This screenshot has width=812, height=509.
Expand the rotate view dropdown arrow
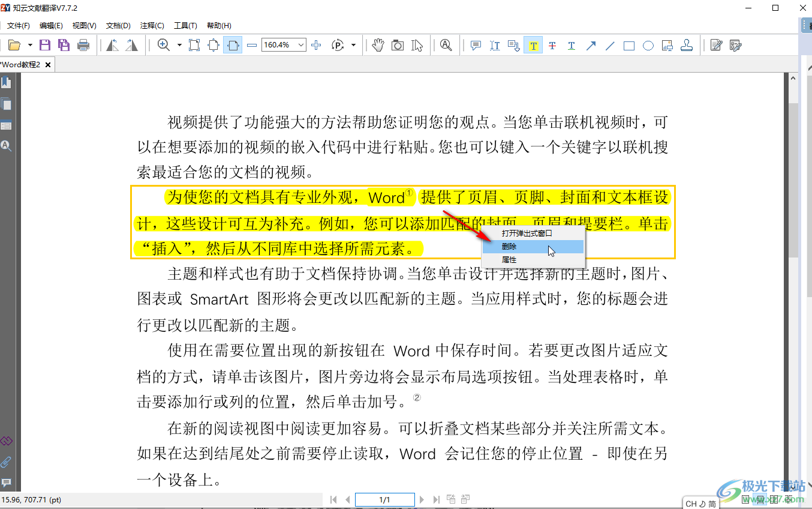[353, 45]
